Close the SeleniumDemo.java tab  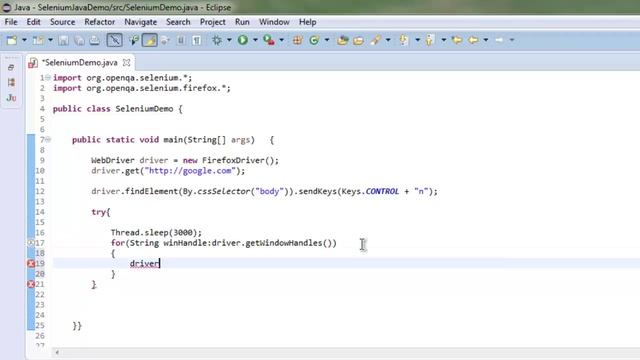coord(127,62)
